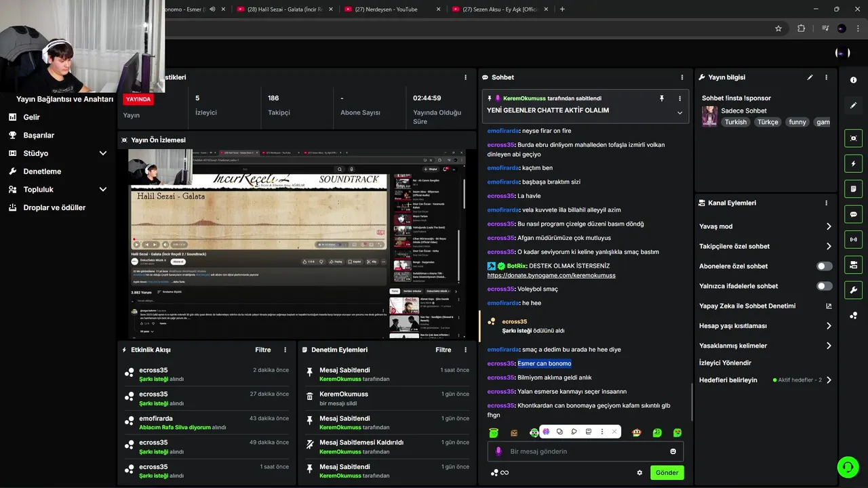
Task: Open Yayın bilgisi three-dot menu
Action: point(826,77)
